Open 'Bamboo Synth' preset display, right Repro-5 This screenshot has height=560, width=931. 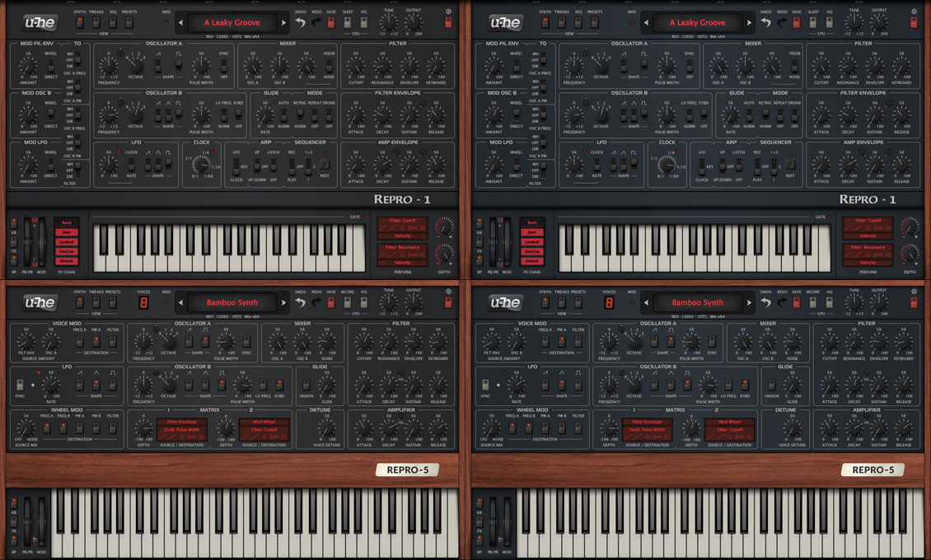click(x=698, y=302)
